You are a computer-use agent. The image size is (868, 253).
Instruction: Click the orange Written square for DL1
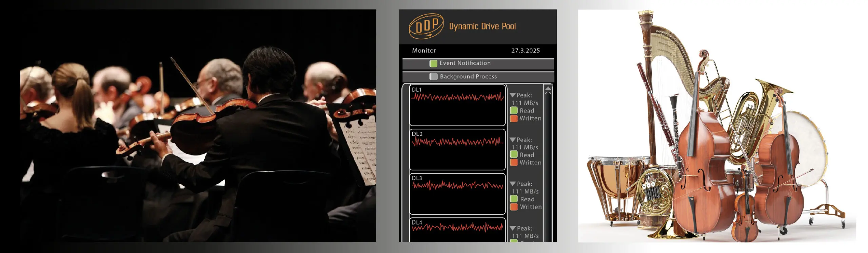coord(514,118)
